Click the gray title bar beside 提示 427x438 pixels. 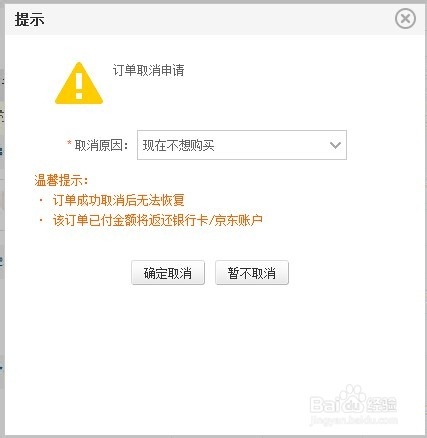pyautogui.click(x=217, y=19)
